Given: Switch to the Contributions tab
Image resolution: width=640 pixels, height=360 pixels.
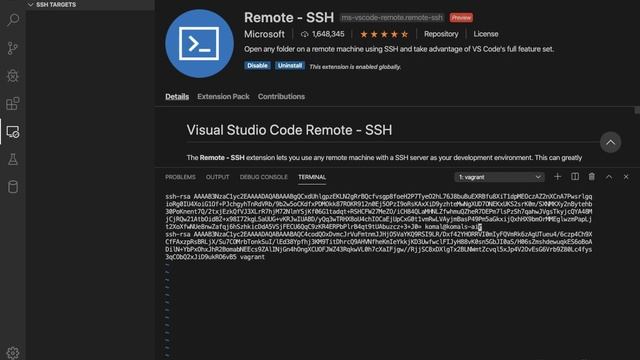Looking at the screenshot, I should 281,97.
